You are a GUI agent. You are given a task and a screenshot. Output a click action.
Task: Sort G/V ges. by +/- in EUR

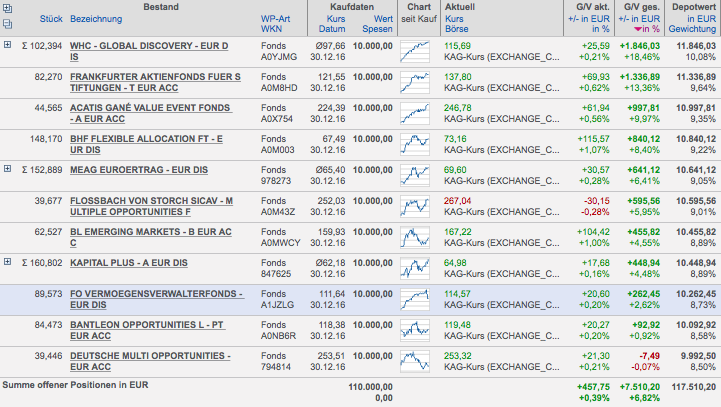tap(639, 19)
